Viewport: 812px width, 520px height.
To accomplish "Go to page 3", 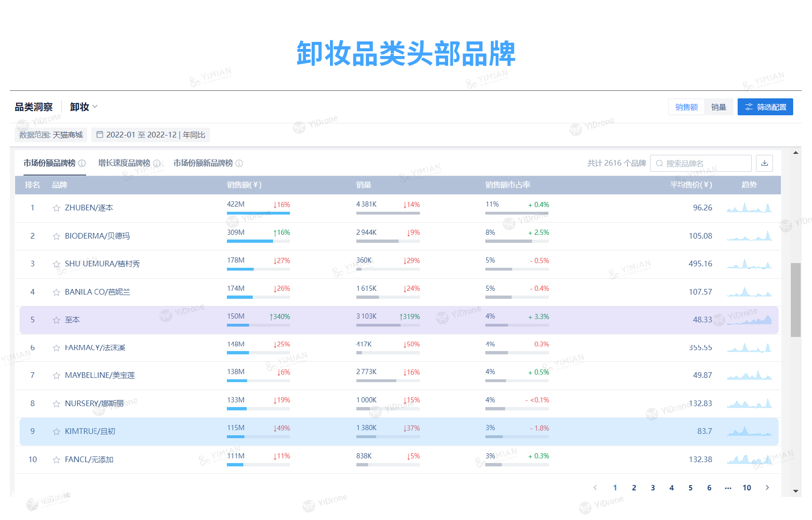I will point(653,488).
